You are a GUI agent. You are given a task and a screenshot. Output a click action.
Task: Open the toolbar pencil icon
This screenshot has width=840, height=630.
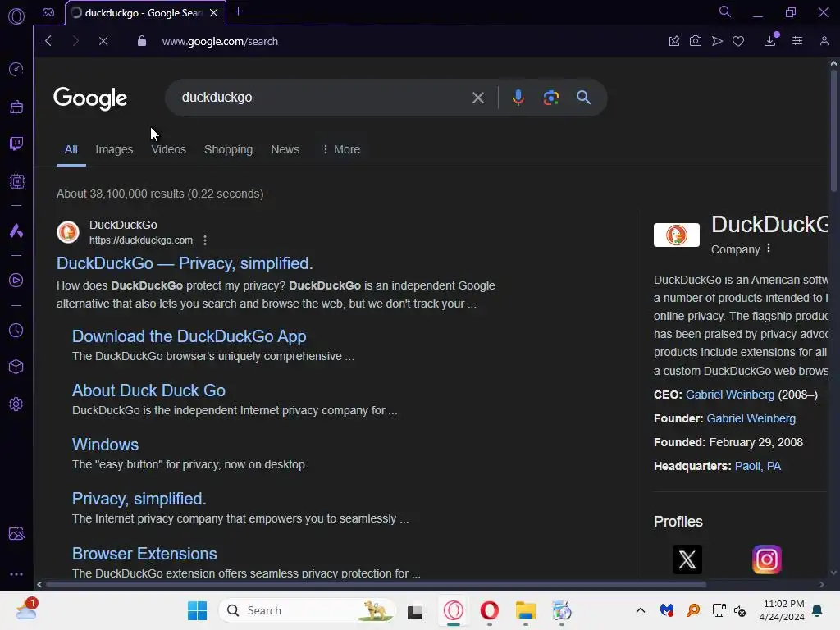tap(674, 41)
